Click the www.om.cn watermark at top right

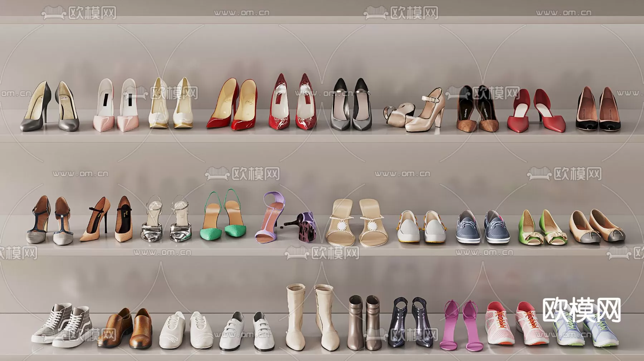pos(563,13)
